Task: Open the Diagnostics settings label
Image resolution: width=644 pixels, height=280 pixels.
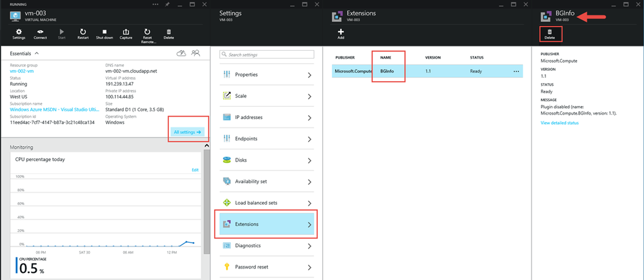Action: click(248, 246)
